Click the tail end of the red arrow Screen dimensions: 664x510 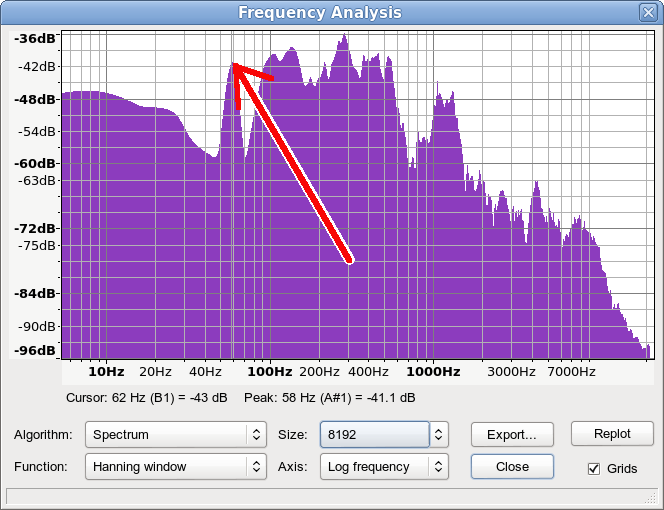[x=350, y=260]
